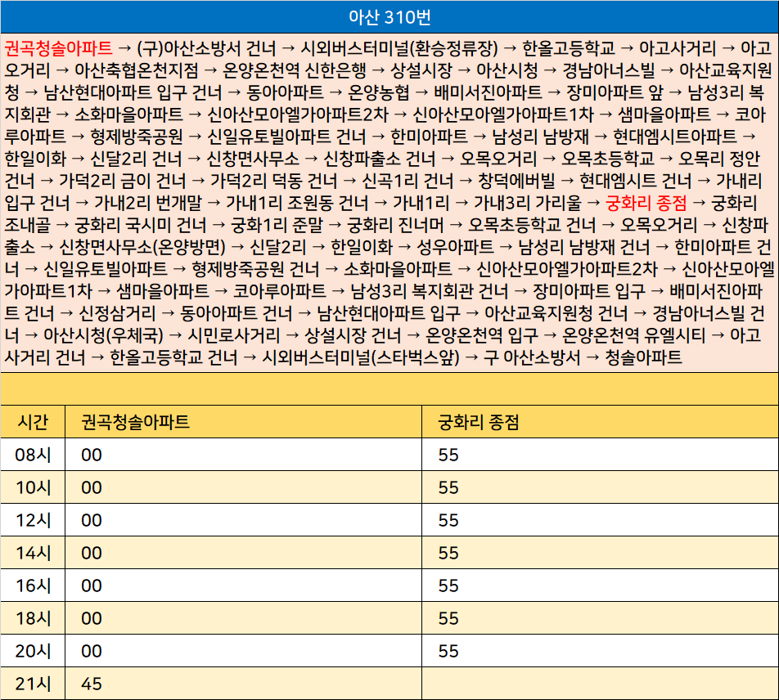Select the '20시' time cell

pyautogui.click(x=33, y=651)
